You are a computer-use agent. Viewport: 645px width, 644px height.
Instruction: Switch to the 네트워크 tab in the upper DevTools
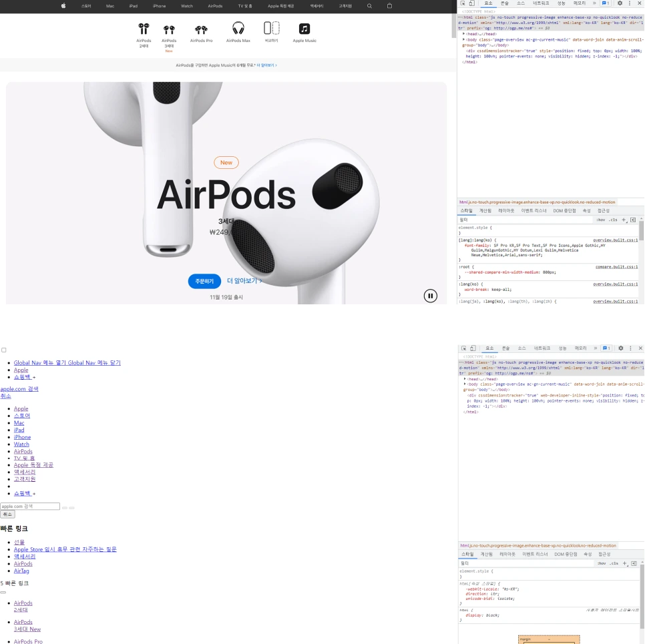pyautogui.click(x=541, y=3)
